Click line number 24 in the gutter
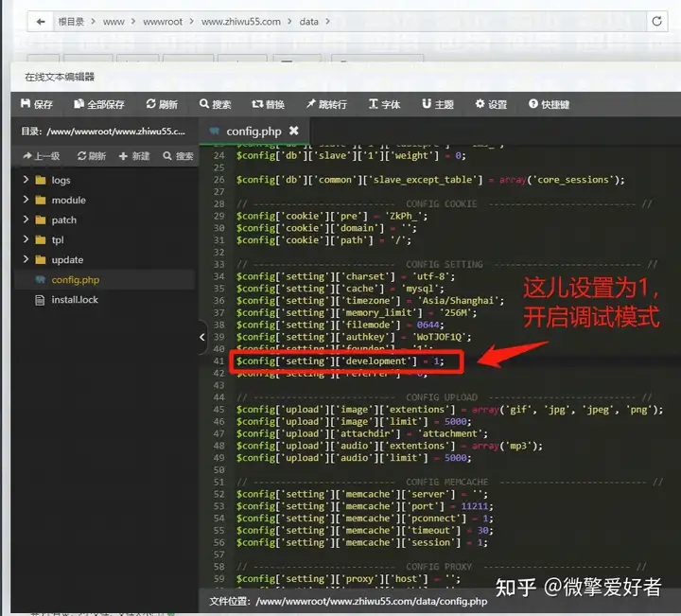The width and height of the screenshot is (681, 616). 218,155
